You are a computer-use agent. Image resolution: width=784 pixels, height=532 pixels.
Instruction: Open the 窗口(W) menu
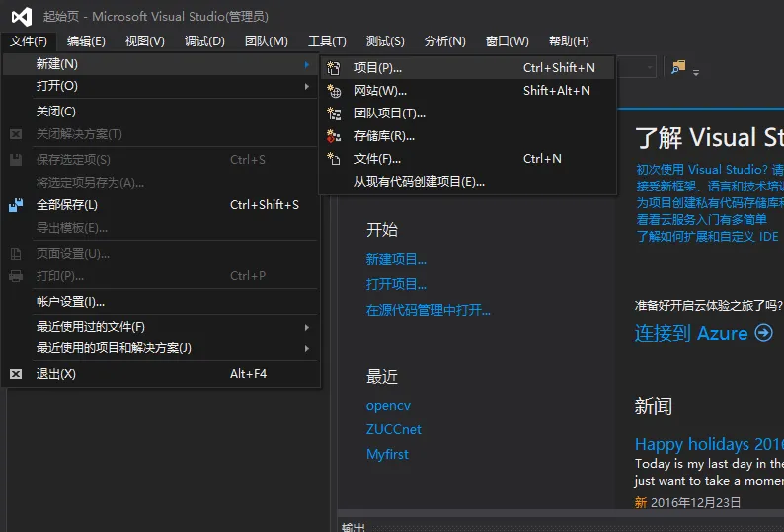(x=507, y=41)
